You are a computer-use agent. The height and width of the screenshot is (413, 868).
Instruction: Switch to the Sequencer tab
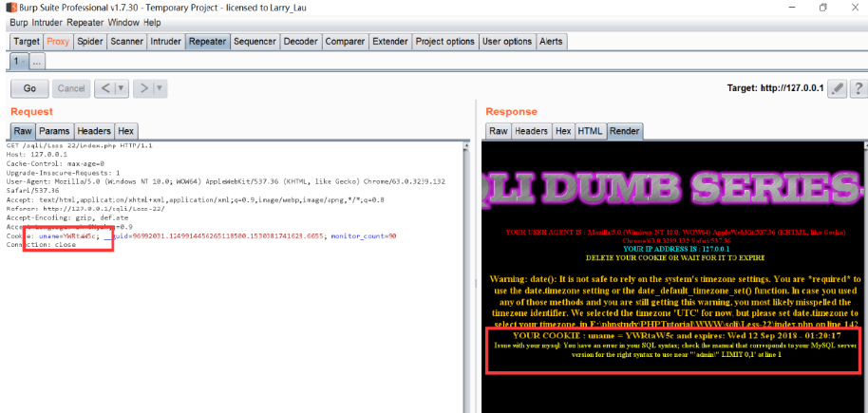coord(255,42)
